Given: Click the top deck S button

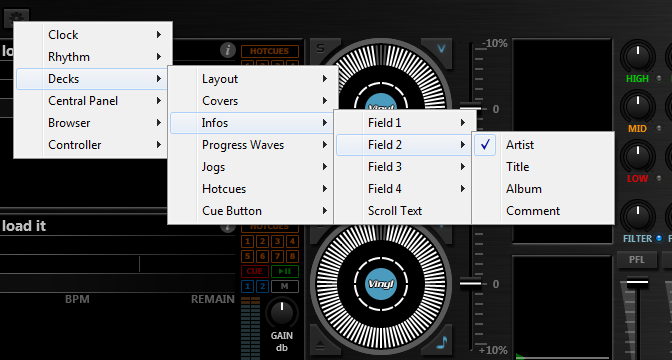Looking at the screenshot, I should (321, 49).
